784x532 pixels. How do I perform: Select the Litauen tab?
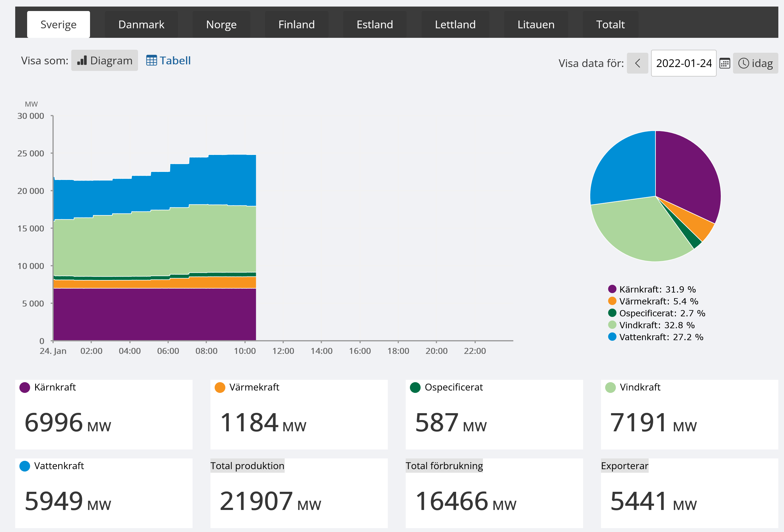[x=536, y=24]
